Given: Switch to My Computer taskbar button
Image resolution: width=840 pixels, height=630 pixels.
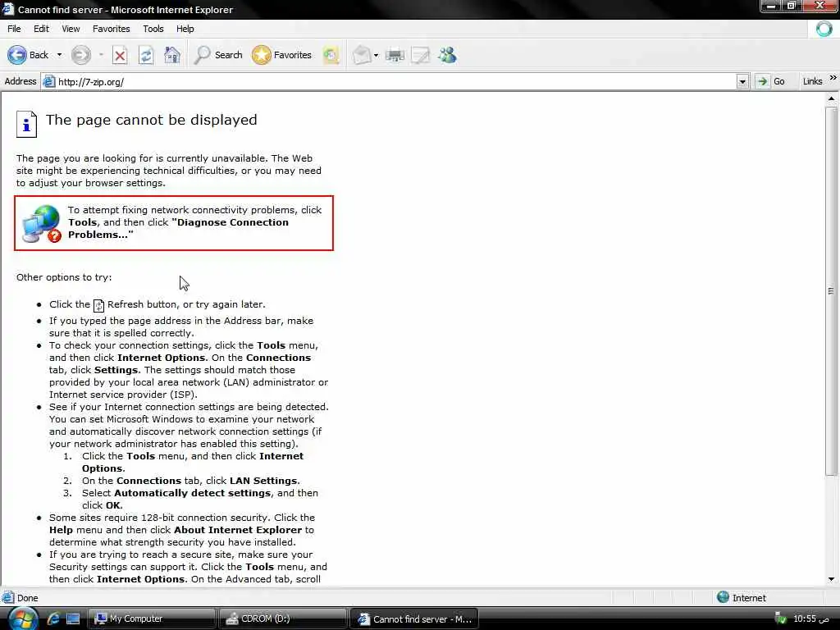Looking at the screenshot, I should click(x=152, y=619).
